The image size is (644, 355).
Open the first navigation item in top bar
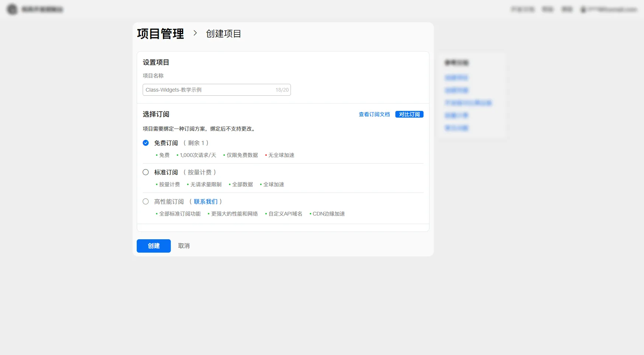pyautogui.click(x=523, y=9)
